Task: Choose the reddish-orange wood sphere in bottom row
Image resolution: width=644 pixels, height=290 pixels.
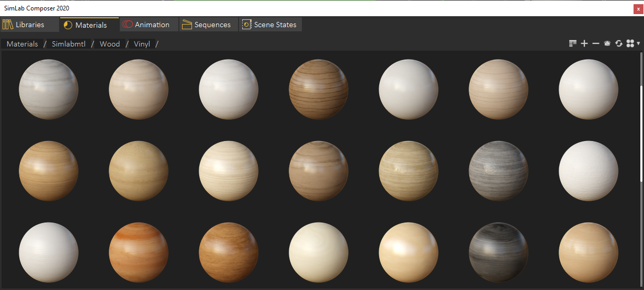Action: pos(139,252)
